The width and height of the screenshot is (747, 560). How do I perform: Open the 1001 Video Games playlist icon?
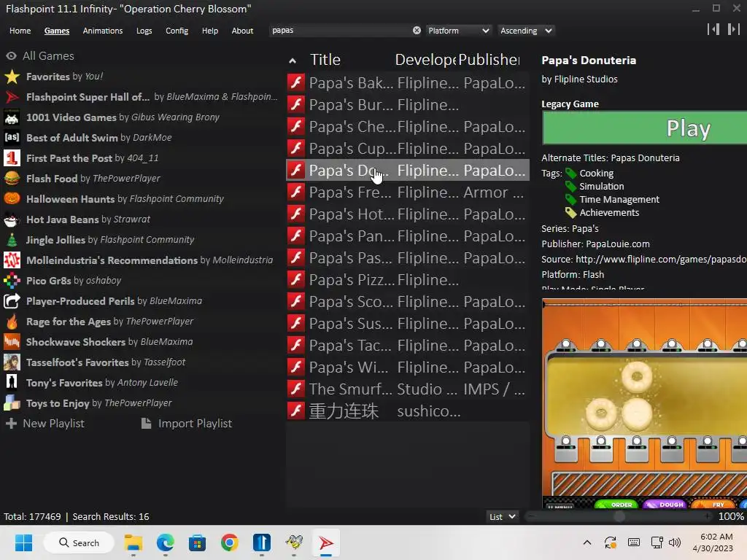pos(12,117)
